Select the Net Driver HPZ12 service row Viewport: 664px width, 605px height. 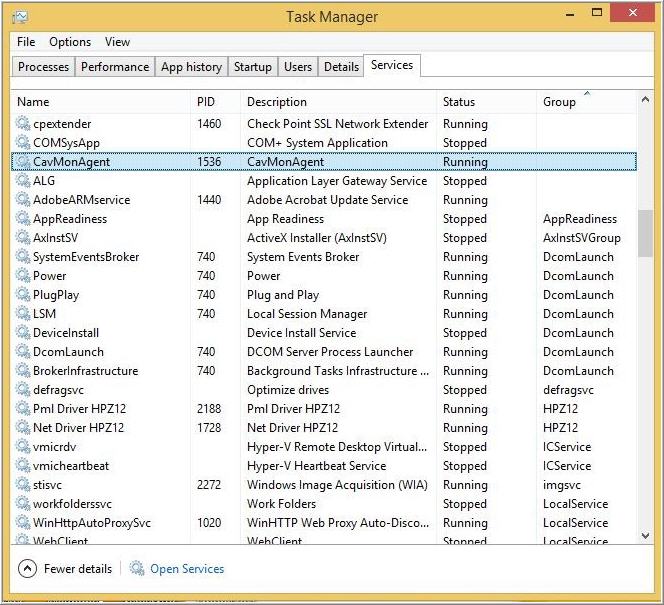tap(324, 427)
